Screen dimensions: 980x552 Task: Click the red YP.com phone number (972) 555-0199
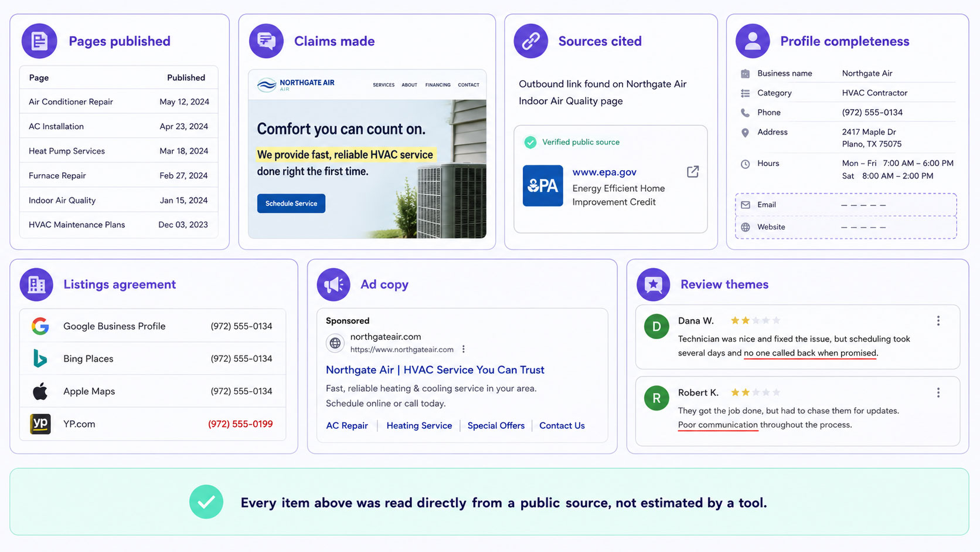tap(240, 424)
